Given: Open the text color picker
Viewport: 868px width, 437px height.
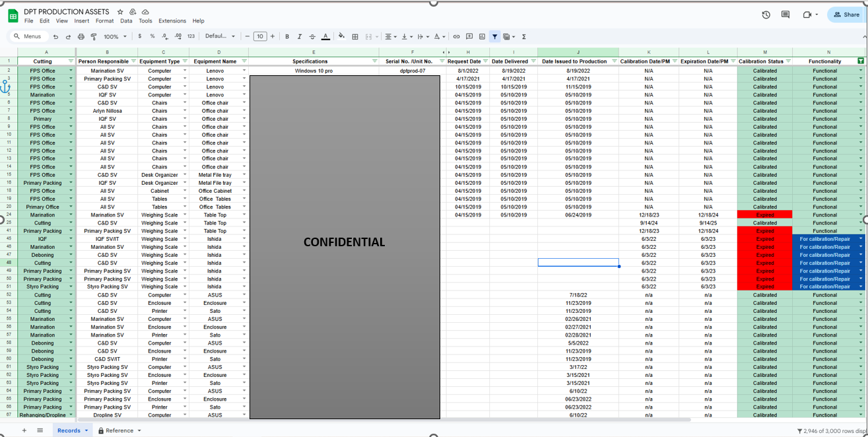Looking at the screenshot, I should click(325, 37).
